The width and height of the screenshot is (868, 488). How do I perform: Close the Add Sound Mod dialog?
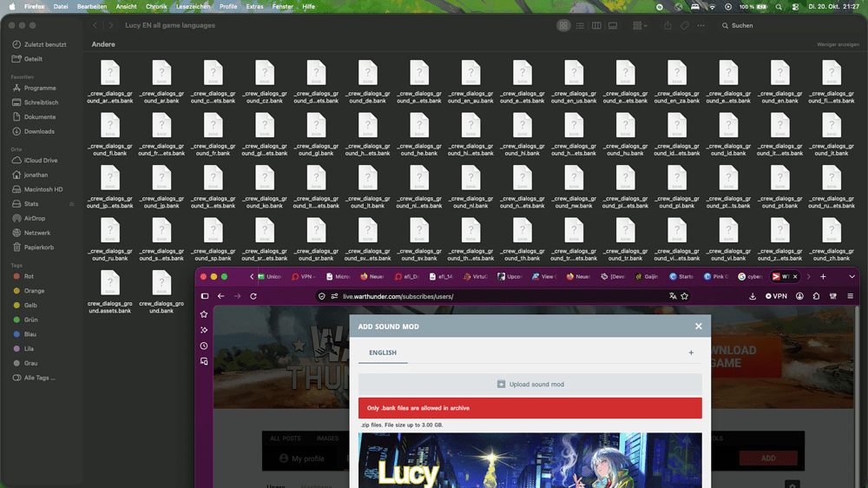click(x=698, y=326)
